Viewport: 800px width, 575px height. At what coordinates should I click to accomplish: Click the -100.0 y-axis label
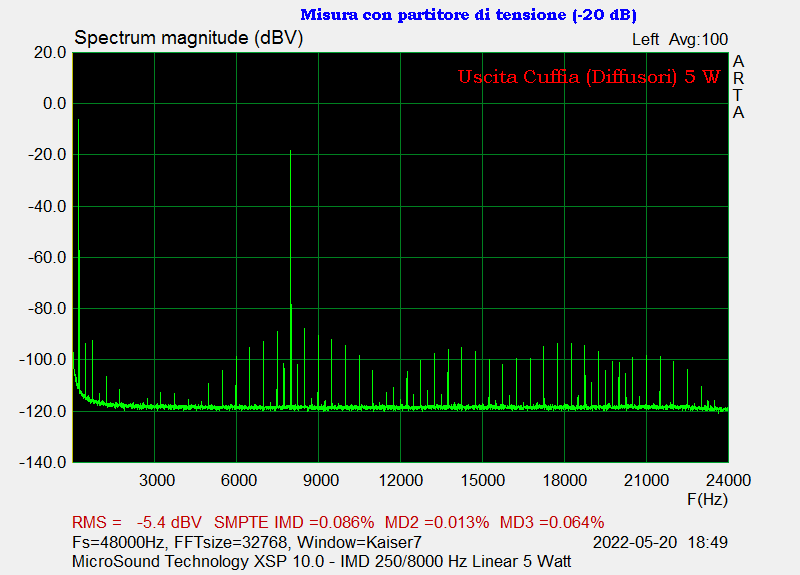pyautogui.click(x=43, y=360)
